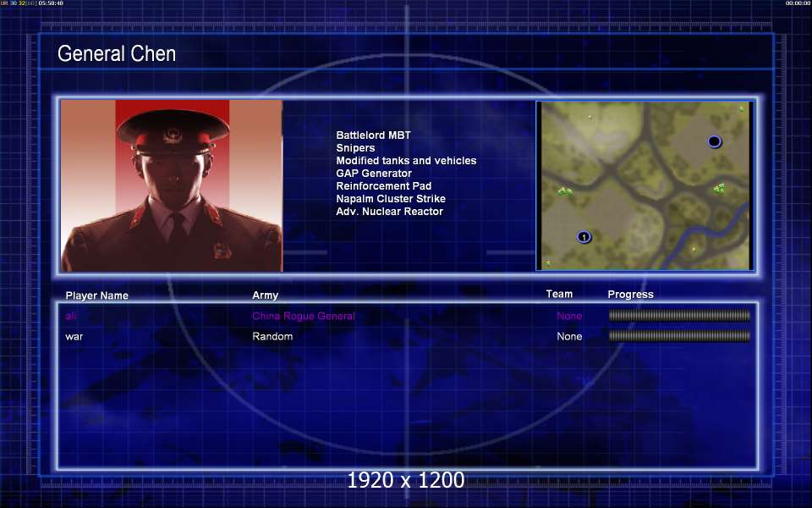Image resolution: width=812 pixels, height=508 pixels.
Task: Click war's team value None
Action: tap(569, 336)
